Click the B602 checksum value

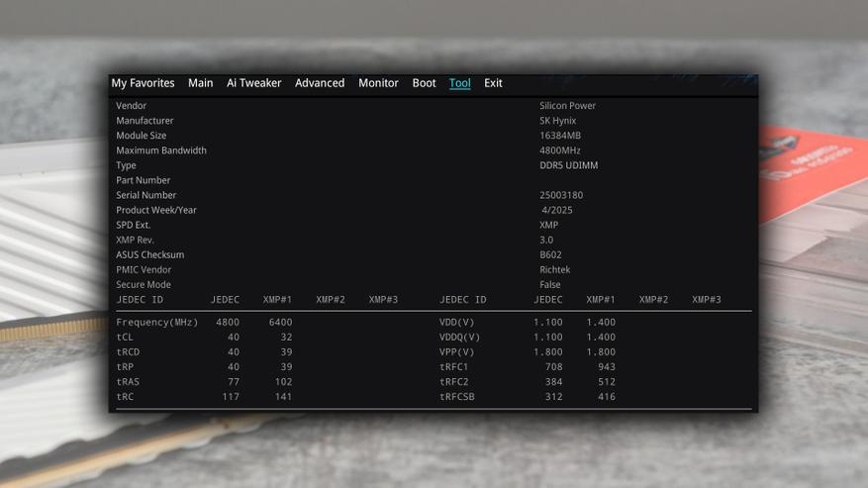[551, 255]
